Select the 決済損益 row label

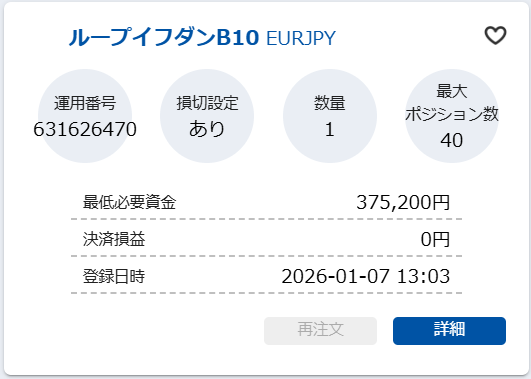click(114, 239)
